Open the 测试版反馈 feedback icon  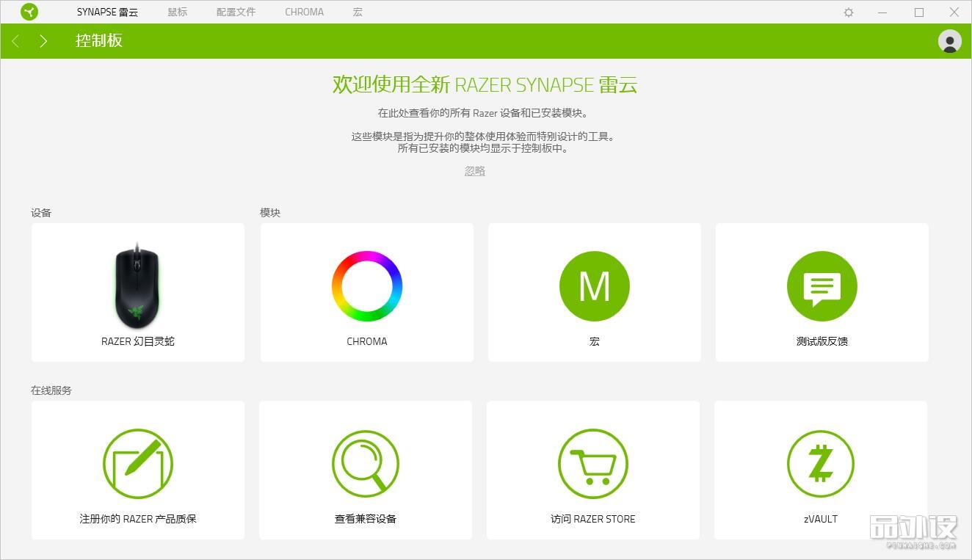[x=822, y=286]
